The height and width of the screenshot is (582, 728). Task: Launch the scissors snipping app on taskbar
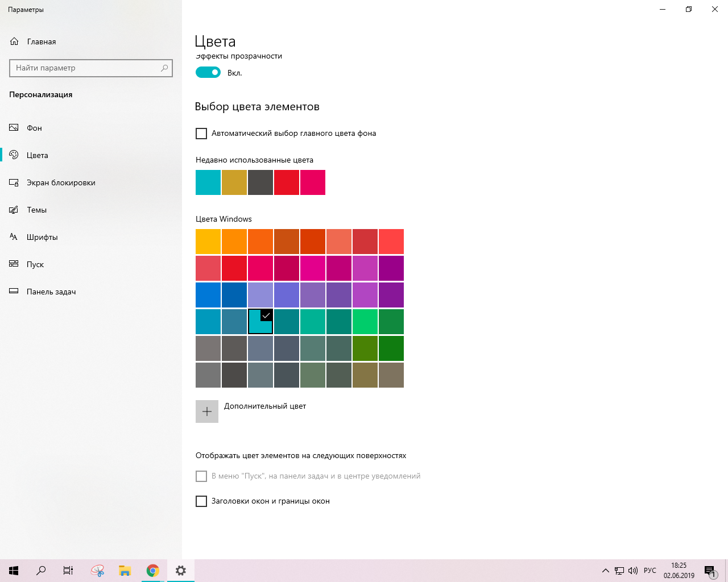tap(97, 571)
